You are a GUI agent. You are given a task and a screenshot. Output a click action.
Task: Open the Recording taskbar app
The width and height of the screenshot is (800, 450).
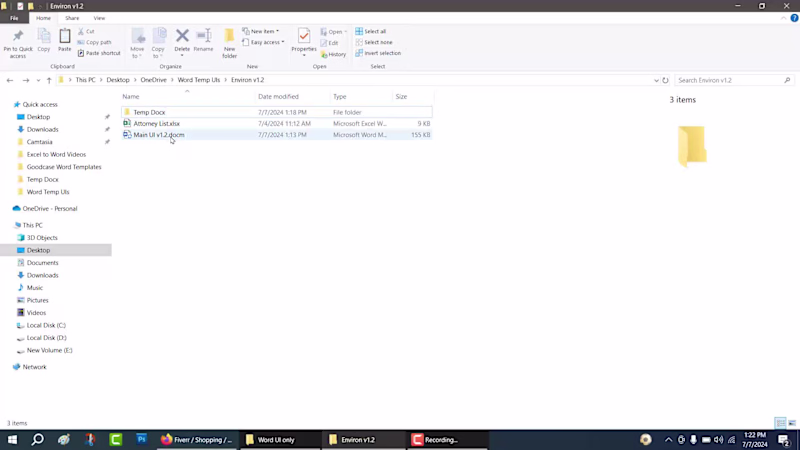click(447, 439)
